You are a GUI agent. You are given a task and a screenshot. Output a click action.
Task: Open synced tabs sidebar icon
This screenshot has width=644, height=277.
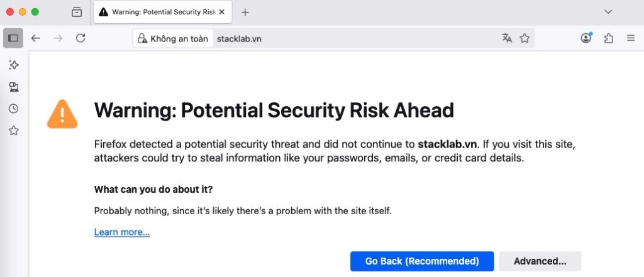14,87
